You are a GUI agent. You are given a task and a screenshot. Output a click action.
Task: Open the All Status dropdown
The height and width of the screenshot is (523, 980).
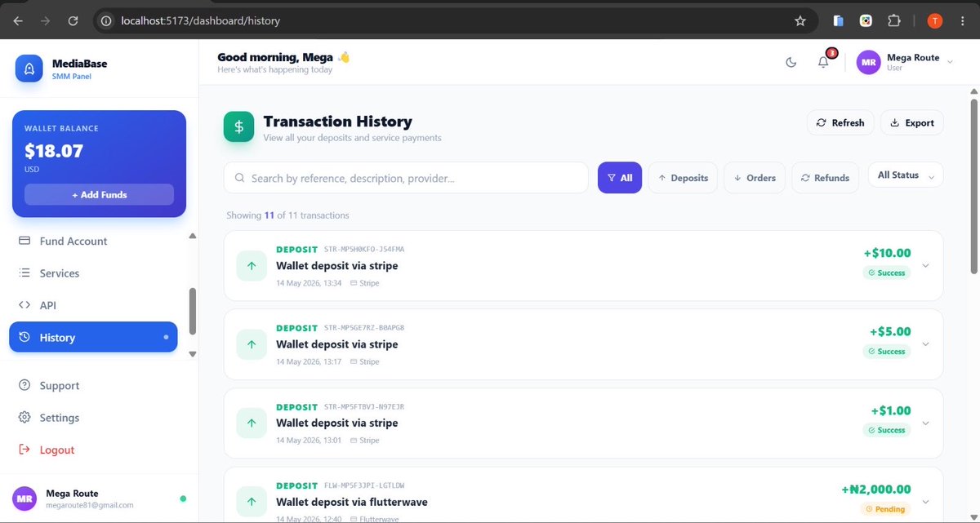point(905,175)
